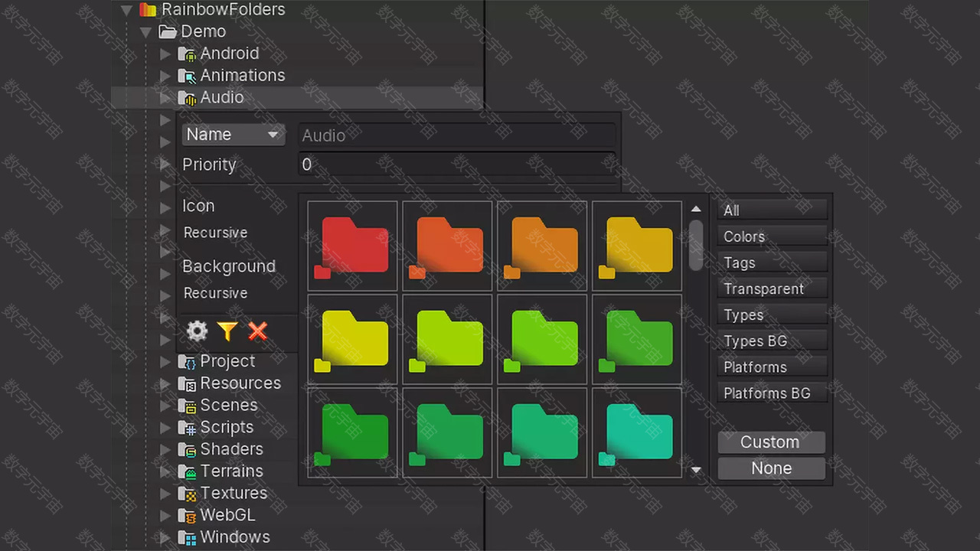Expand the Project folder arrow
The height and width of the screenshot is (551, 980).
point(165,361)
